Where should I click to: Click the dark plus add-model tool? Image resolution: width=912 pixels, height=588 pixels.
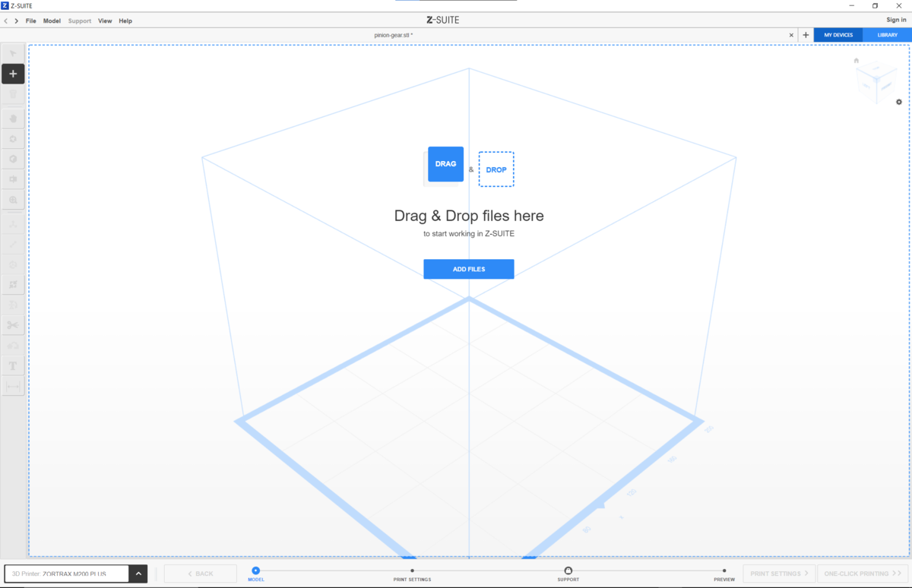click(13, 74)
